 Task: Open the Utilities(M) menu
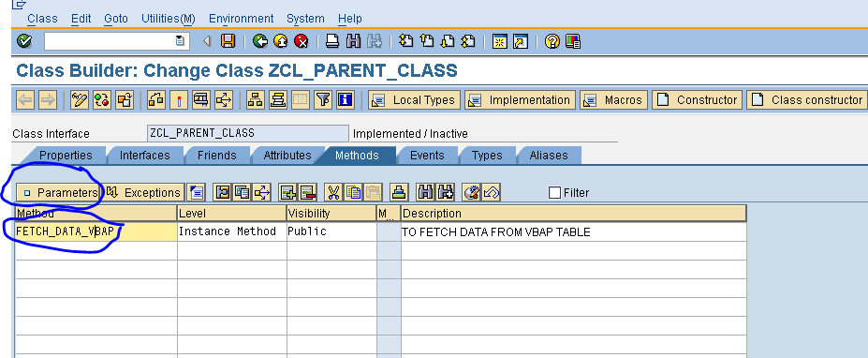point(169,19)
